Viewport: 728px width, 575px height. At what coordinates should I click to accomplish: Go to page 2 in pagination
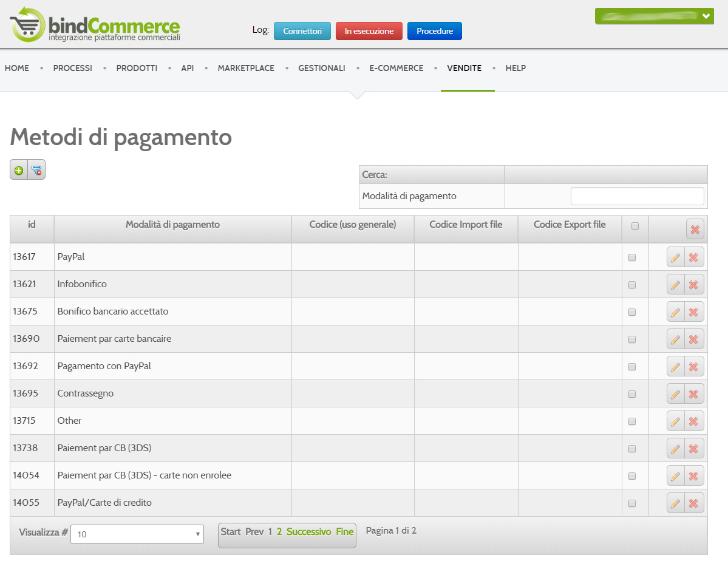pyautogui.click(x=279, y=532)
